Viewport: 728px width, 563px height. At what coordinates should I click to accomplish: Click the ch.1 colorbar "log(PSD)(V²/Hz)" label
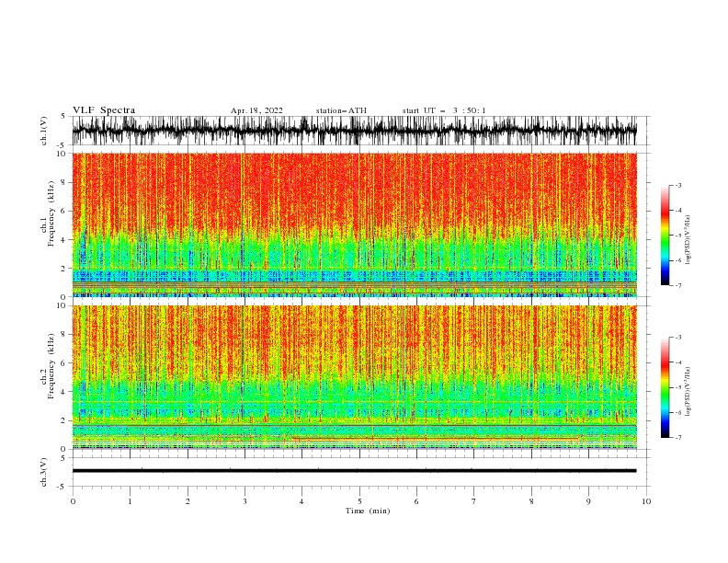click(688, 240)
